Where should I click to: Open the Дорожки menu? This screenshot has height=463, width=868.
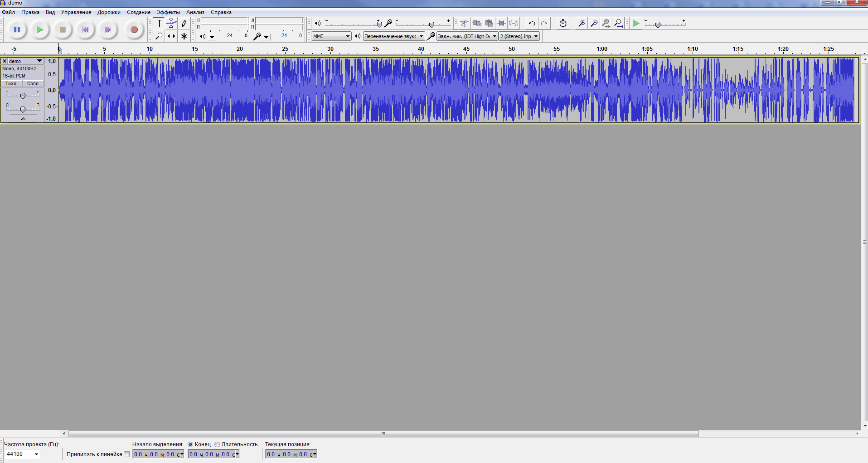(x=109, y=12)
